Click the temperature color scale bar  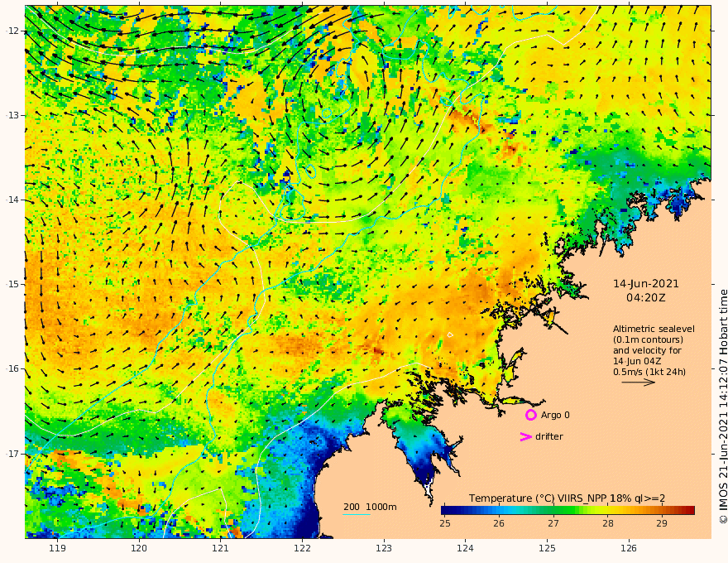568,511
